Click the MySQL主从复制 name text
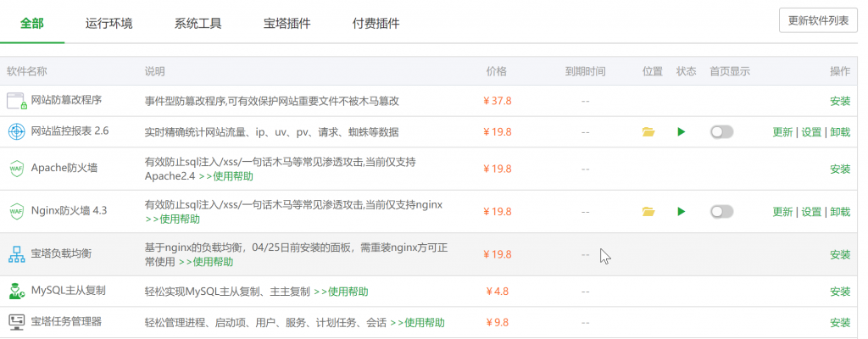 68,290
